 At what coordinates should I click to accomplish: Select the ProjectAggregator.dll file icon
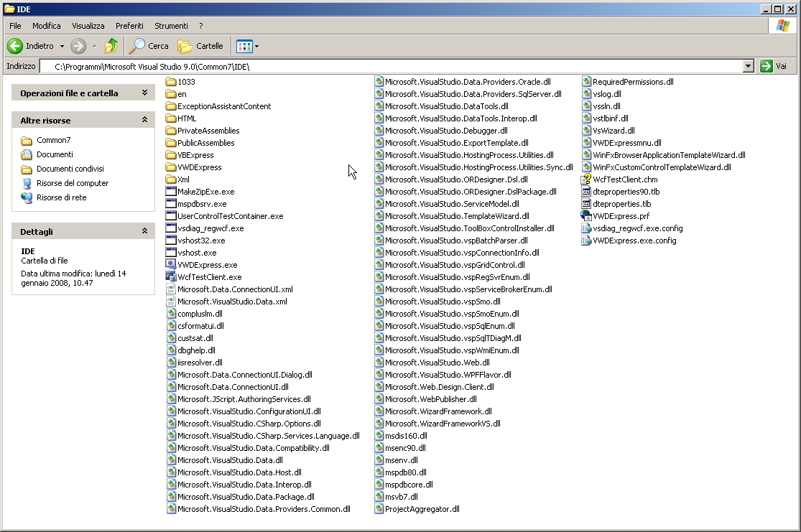(379, 509)
